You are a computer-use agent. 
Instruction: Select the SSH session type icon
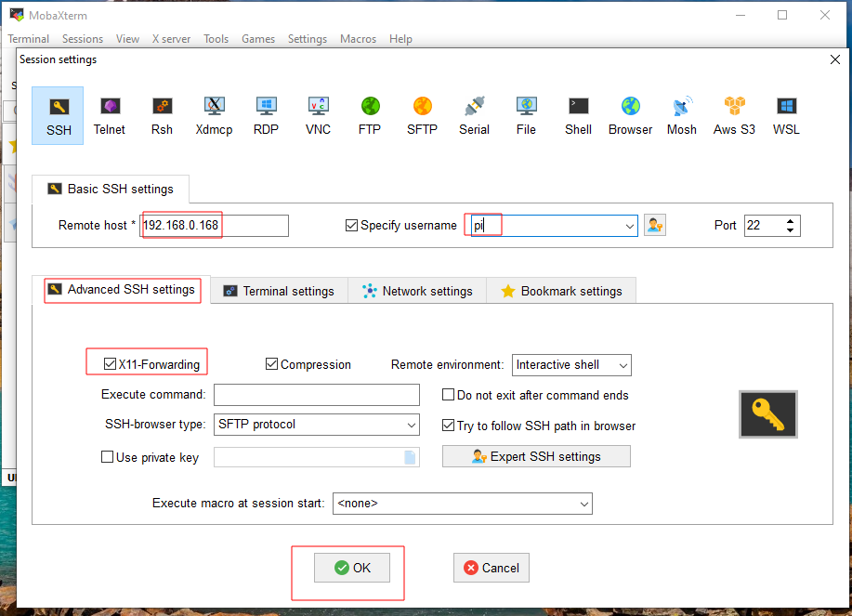click(58, 116)
